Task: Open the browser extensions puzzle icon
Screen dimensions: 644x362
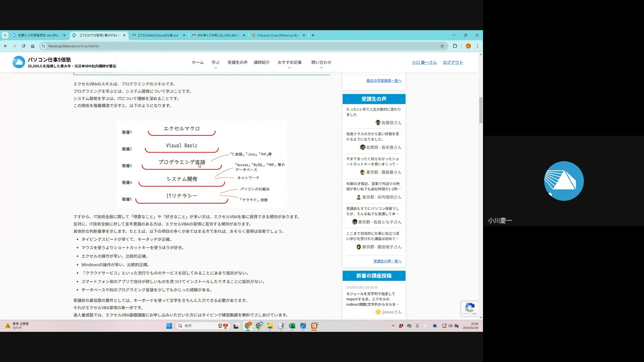Action: pyautogui.click(x=455, y=46)
